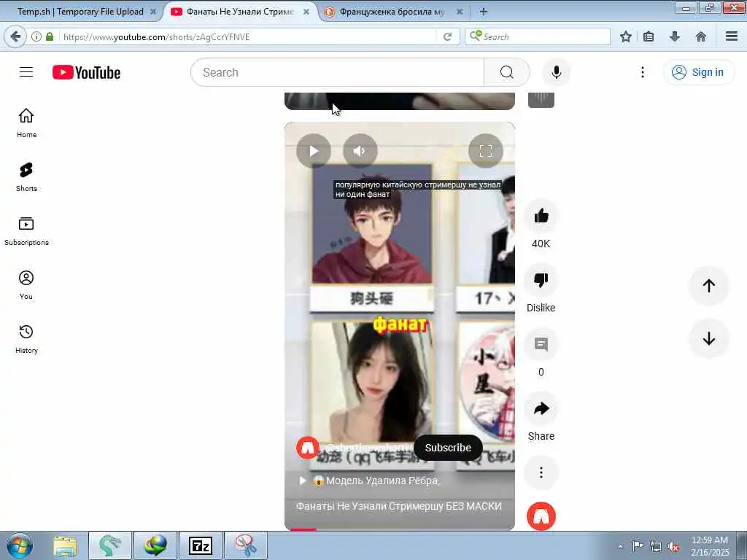Dislike the Short with thumbs down
This screenshot has width=747, height=560.
coord(541,280)
